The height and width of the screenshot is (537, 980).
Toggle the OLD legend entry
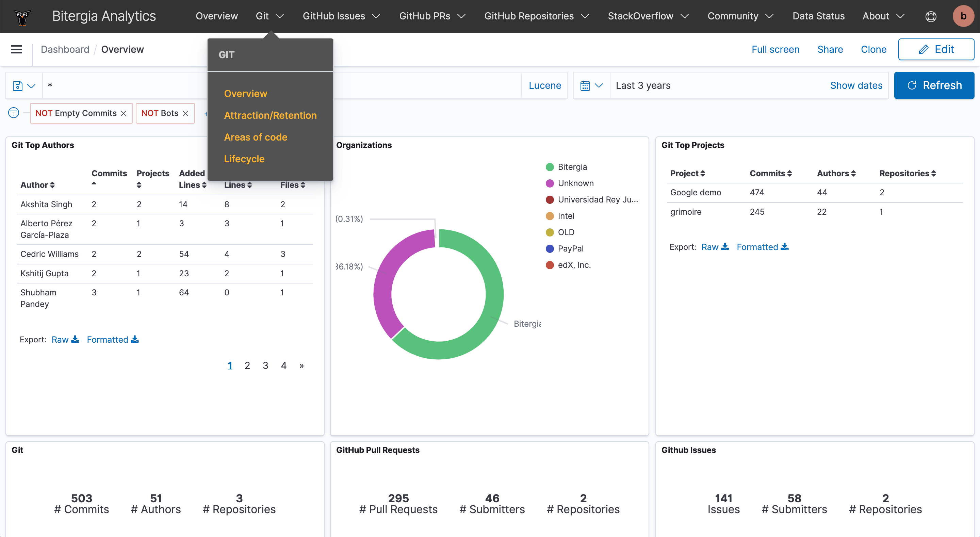point(560,232)
